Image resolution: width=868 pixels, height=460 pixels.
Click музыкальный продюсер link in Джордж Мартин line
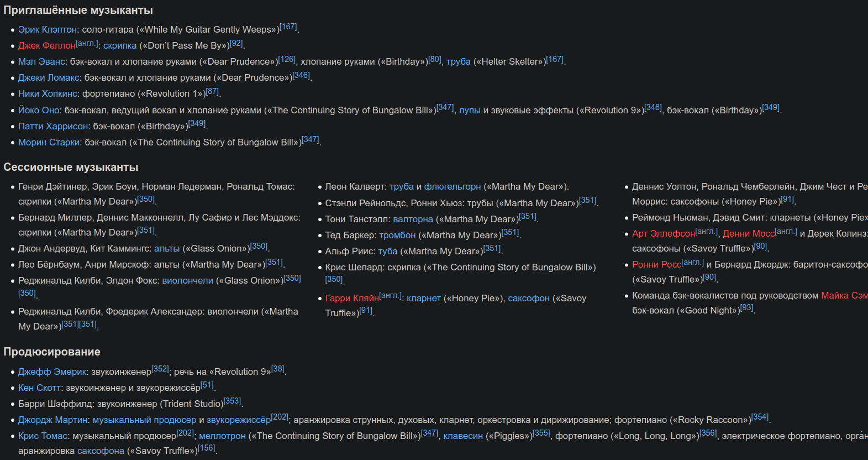click(144, 420)
